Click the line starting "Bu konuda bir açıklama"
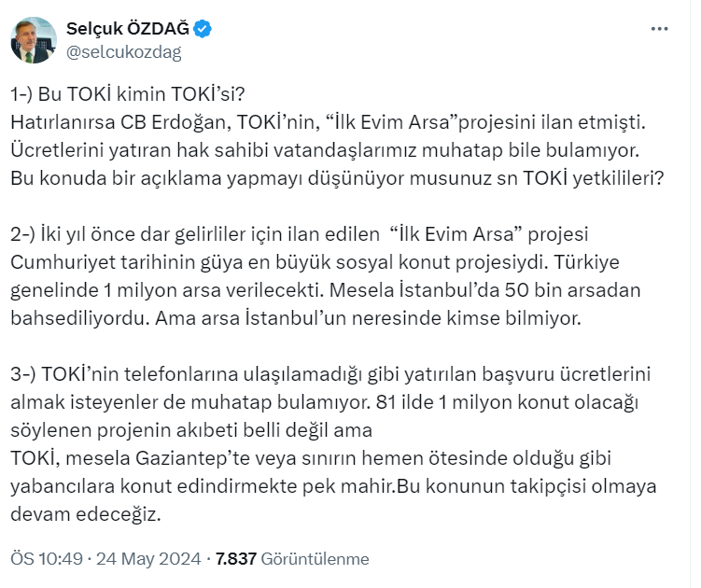Screen dimensions: 701x588 coord(336,178)
